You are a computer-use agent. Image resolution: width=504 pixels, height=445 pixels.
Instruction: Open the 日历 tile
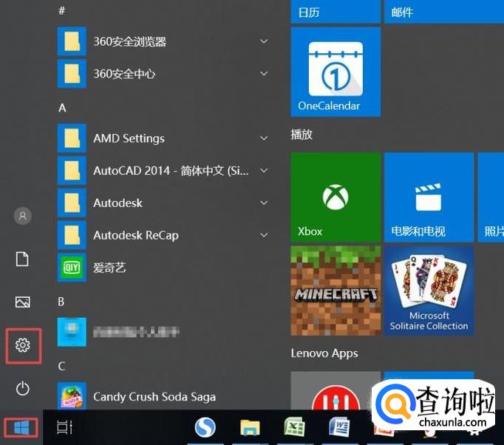[336, 12]
